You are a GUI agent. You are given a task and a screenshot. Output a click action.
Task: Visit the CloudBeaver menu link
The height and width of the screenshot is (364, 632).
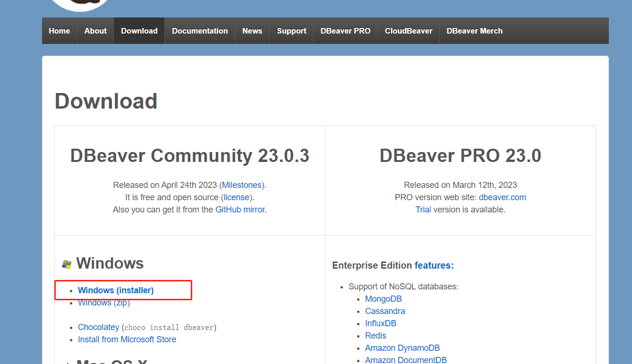coord(409,31)
